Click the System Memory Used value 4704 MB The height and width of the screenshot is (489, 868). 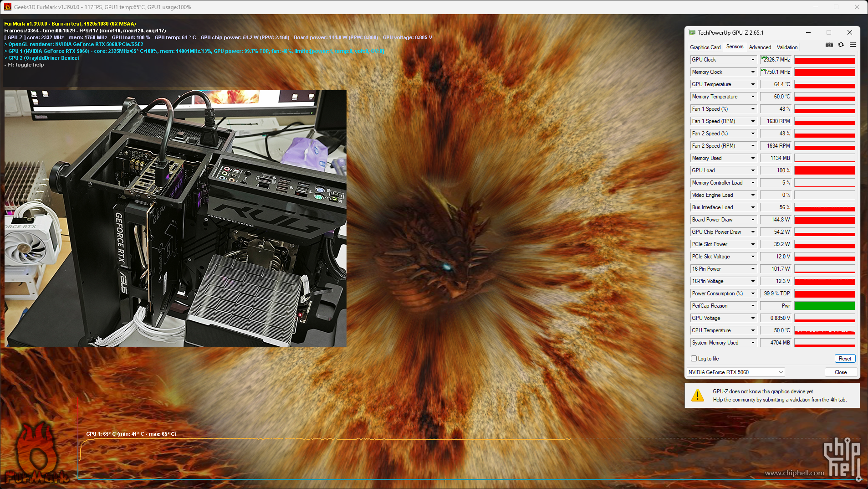point(776,343)
